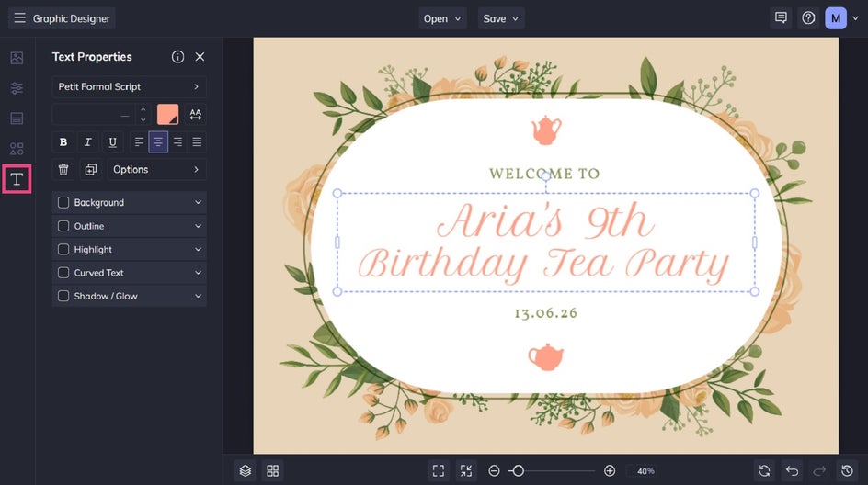Enable the Curved Text checkbox

[x=63, y=273]
